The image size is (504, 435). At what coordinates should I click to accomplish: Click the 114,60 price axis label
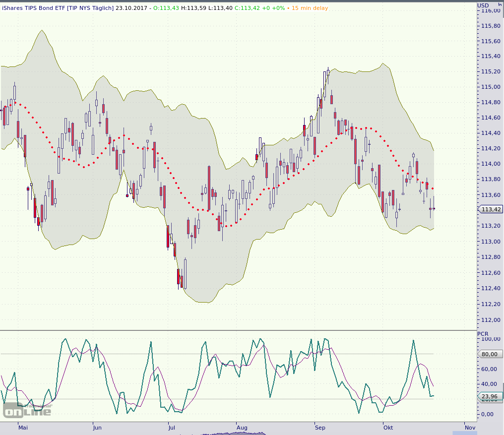tap(491, 118)
